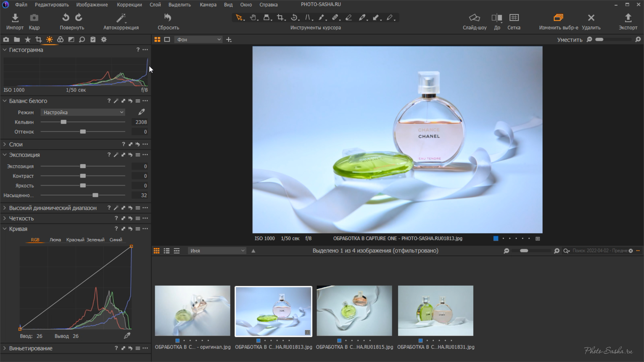Select thumbnail ending in RU01831.jpg
644x362 pixels.
(435, 311)
